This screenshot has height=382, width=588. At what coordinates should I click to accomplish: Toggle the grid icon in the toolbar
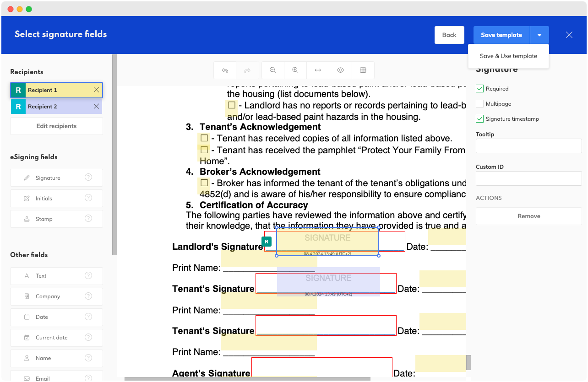point(363,70)
